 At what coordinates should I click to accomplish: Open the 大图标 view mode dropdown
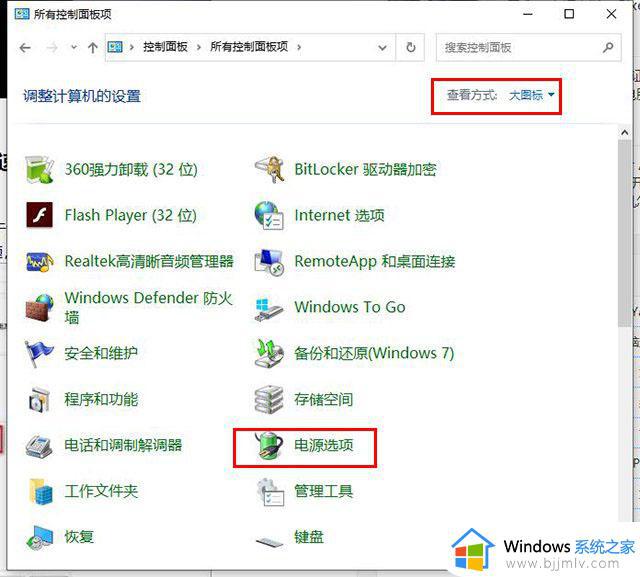pos(531,95)
